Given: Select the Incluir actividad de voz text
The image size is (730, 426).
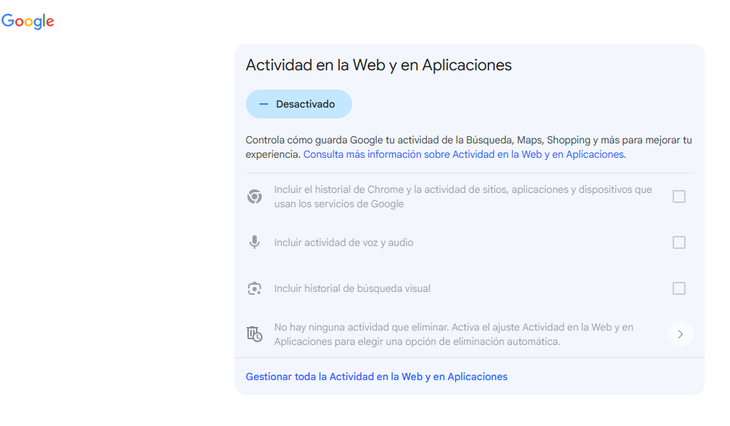Looking at the screenshot, I should point(344,243).
